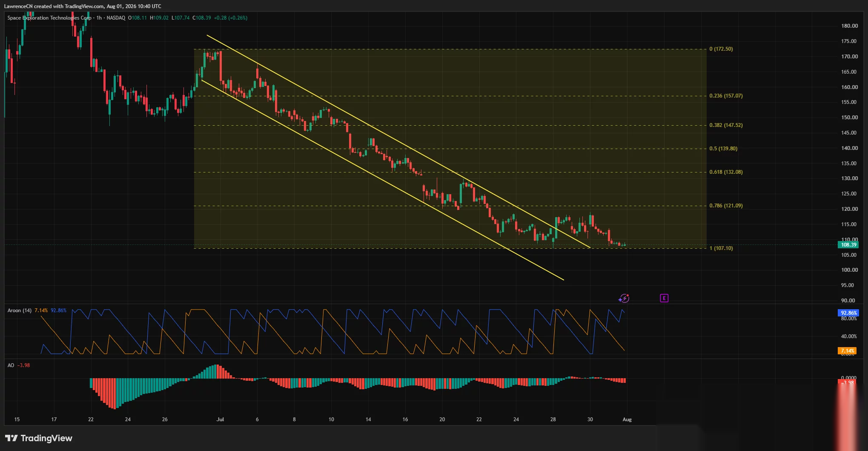Select Fibonacci level label 0.236 (157.07)
The height and width of the screenshot is (451, 868).
pyautogui.click(x=726, y=96)
